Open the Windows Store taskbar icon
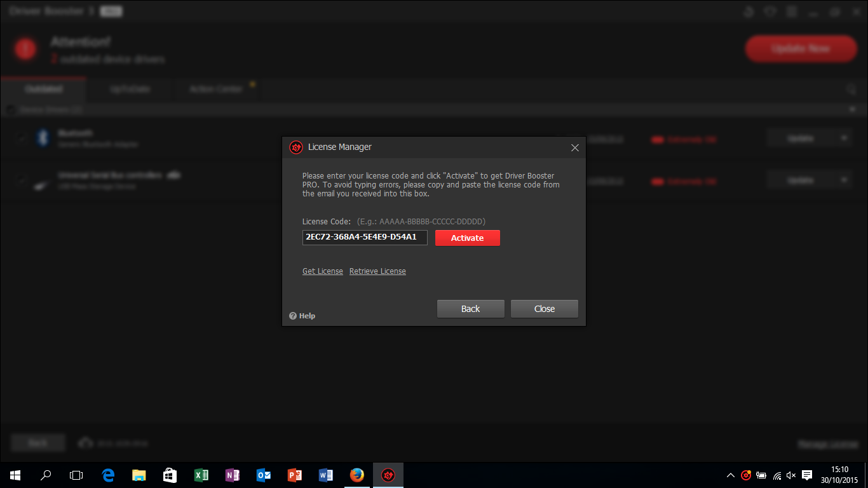Screen dimensions: 868x488 (x=170, y=475)
